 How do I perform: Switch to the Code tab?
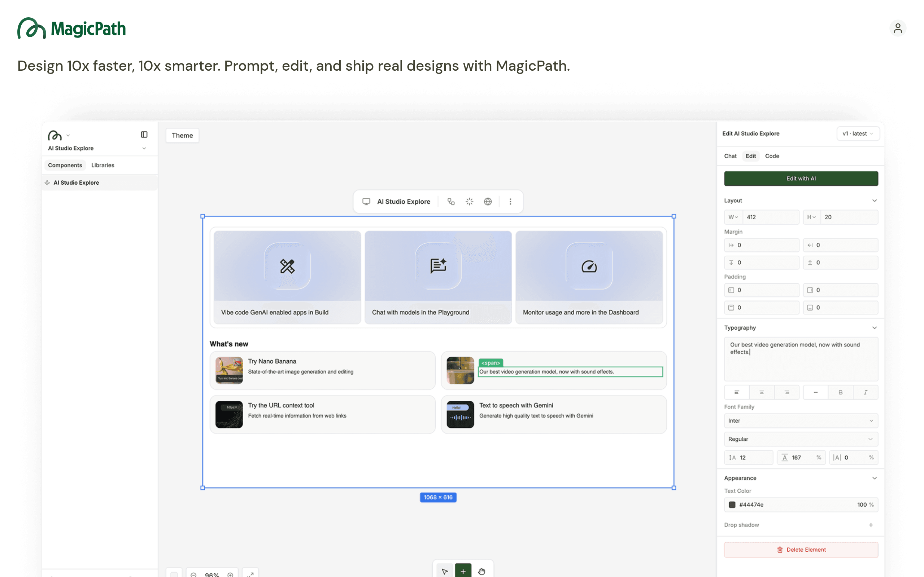click(772, 156)
